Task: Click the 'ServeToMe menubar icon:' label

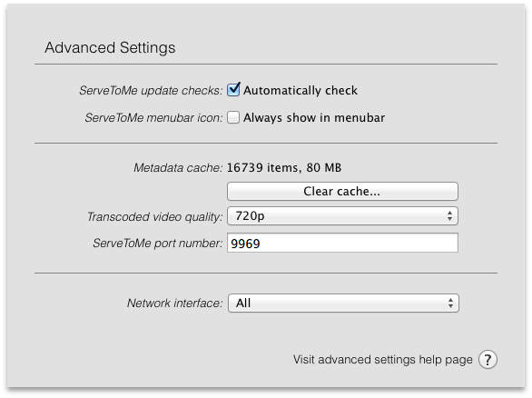Action: [x=153, y=118]
